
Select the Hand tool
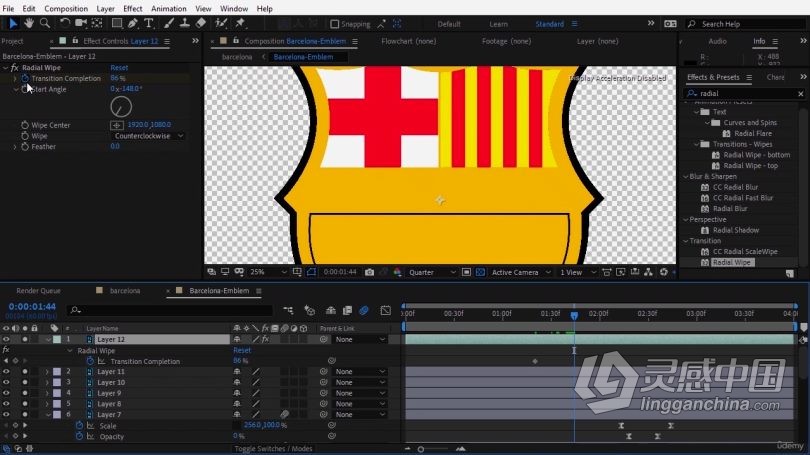29,23
